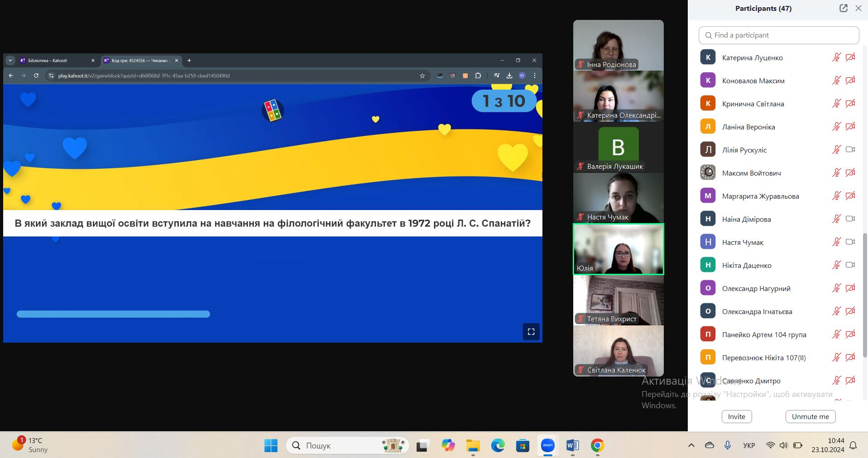This screenshot has width=868, height=458.
Task: Open the Chrome downloads icon
Action: 509,76
